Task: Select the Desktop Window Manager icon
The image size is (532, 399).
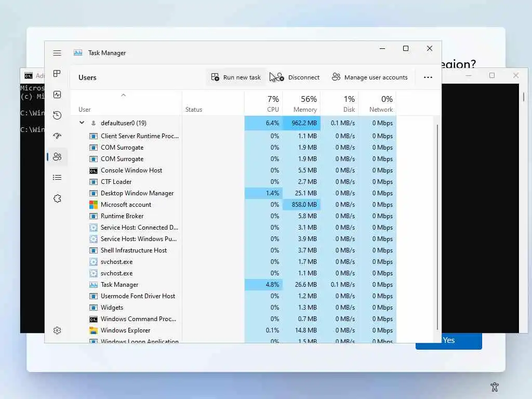Action: coord(94,193)
